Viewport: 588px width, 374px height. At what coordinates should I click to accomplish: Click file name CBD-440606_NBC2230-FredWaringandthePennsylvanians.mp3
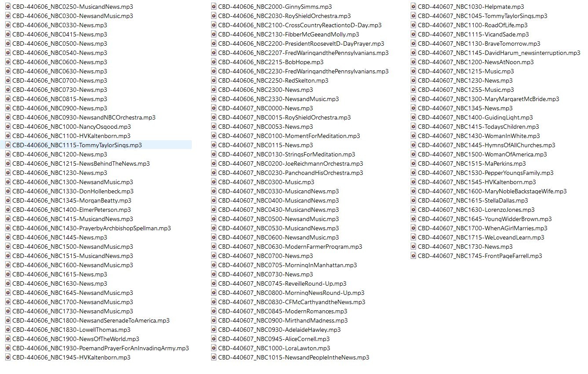pos(303,71)
